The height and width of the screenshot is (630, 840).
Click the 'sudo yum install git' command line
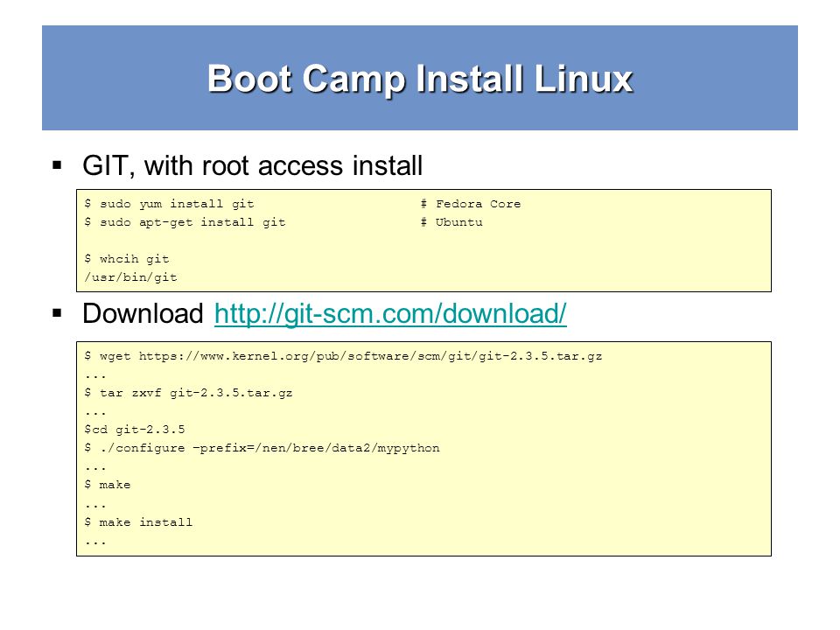tap(169, 204)
